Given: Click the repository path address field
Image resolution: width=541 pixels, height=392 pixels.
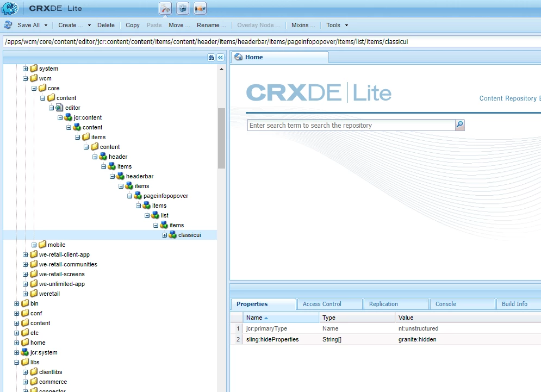Looking at the screenshot, I should tap(272, 42).
